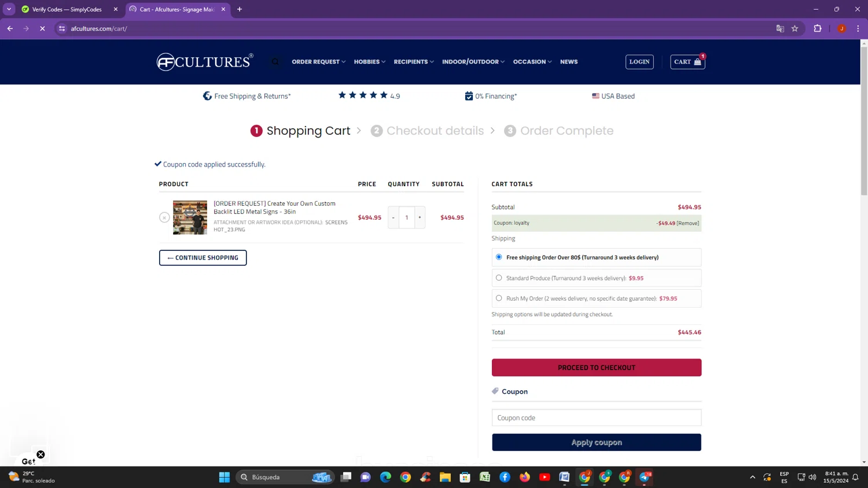The height and width of the screenshot is (488, 868).
Task: Click the five-star 4.9 rating
Action: [x=369, y=95]
